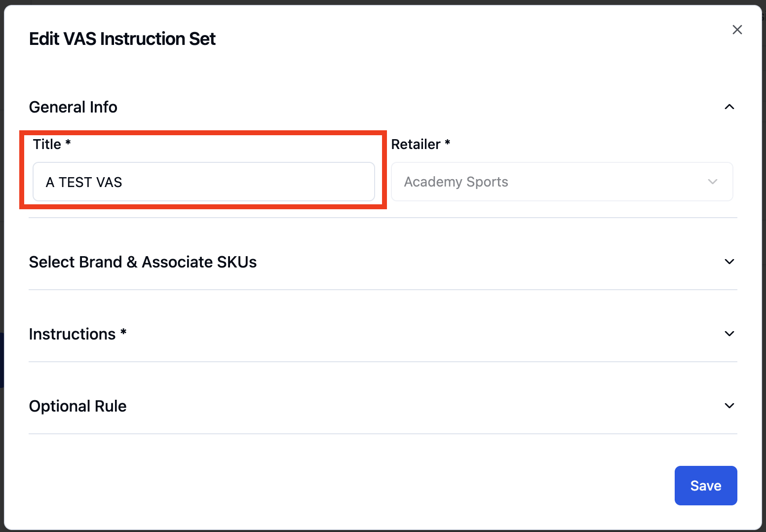Click the required asterisk beside Retailer
This screenshot has height=532, width=766.
[x=447, y=142]
